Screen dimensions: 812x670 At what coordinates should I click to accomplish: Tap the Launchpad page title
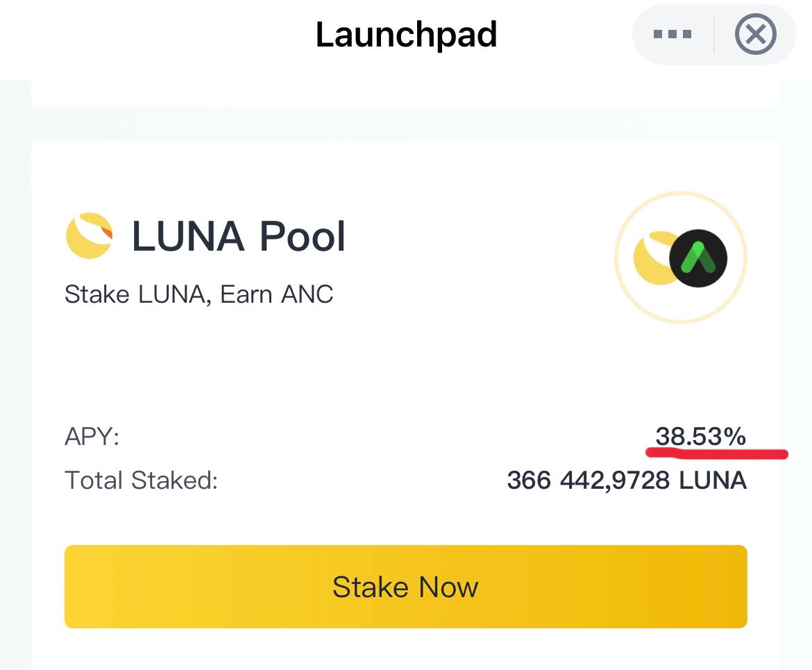(x=406, y=35)
